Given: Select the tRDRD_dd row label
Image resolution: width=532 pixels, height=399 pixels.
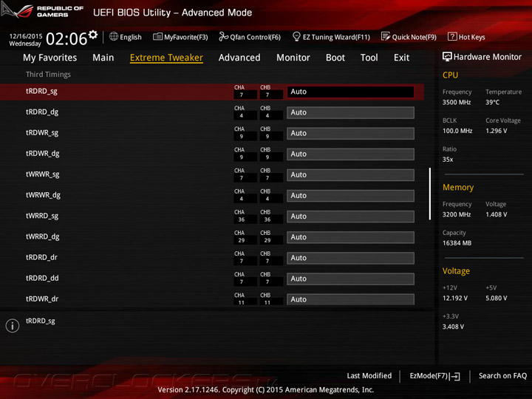Looking at the screenshot, I should (42, 279).
